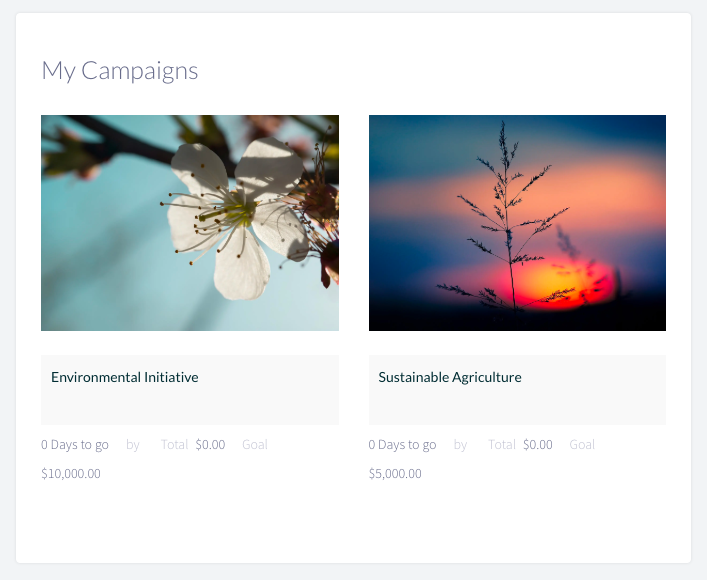707x580 pixels.
Task: Open the Environmental Initiative campaign title
Action: point(124,377)
